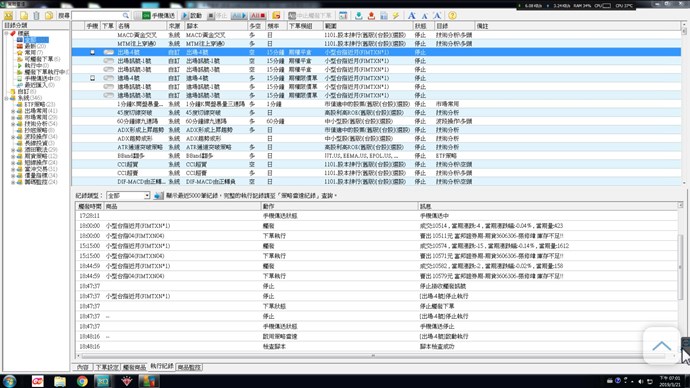Expand the 波段操作 (34) folder
The height and width of the screenshot is (388, 690).
point(13,137)
